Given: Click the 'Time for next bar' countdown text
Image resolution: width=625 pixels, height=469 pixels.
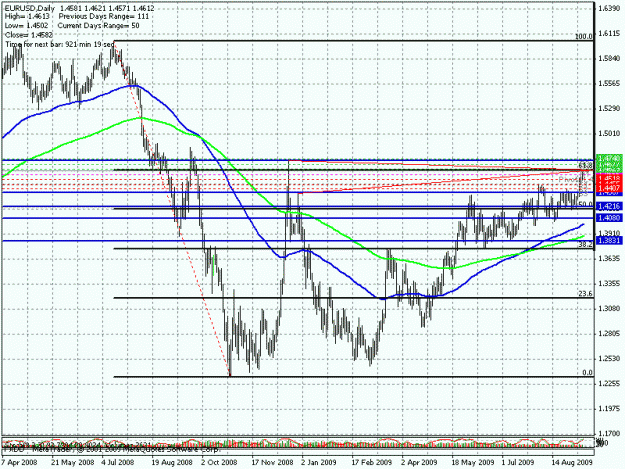Looking at the screenshot, I should point(60,44).
